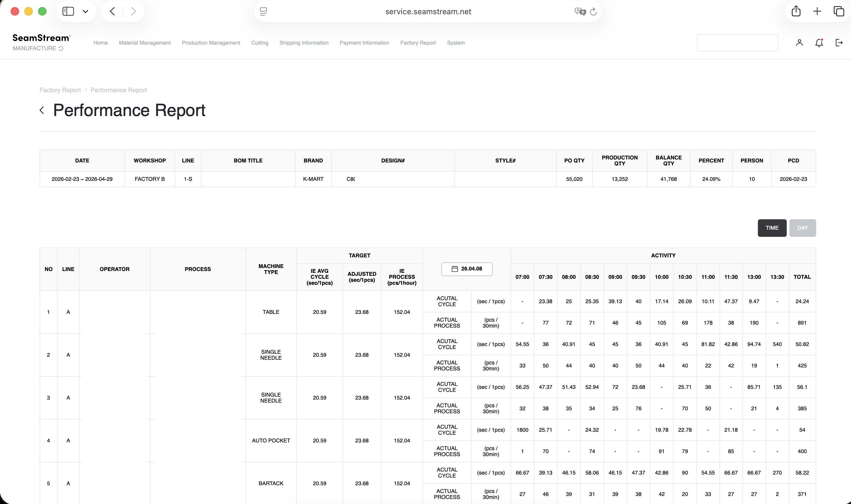Keep TIME view selected
Image resolution: width=851 pixels, height=504 pixels.
pos(772,228)
